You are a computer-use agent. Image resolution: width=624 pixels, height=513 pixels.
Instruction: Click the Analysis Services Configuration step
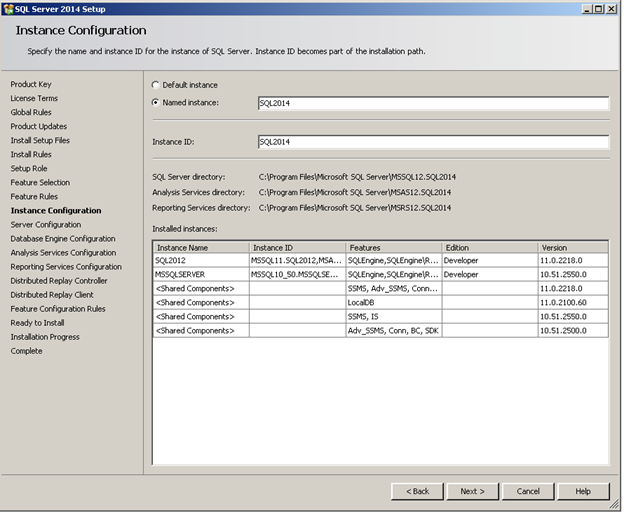(x=63, y=253)
